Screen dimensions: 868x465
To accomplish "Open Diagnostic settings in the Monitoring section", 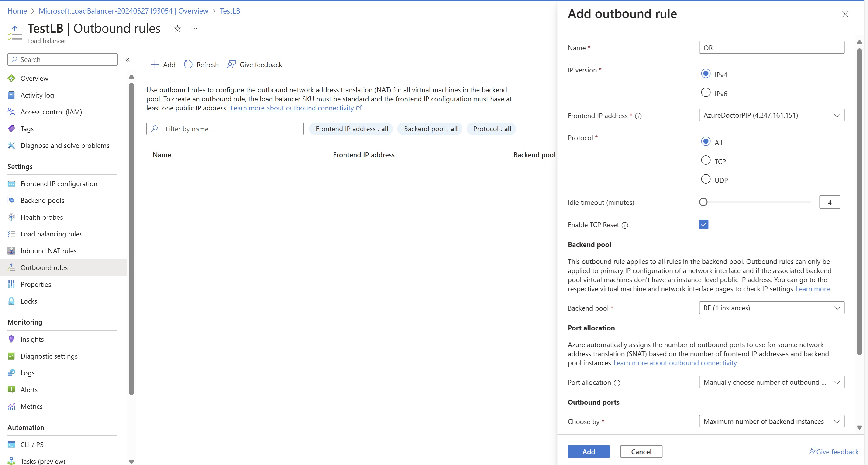I will point(49,356).
